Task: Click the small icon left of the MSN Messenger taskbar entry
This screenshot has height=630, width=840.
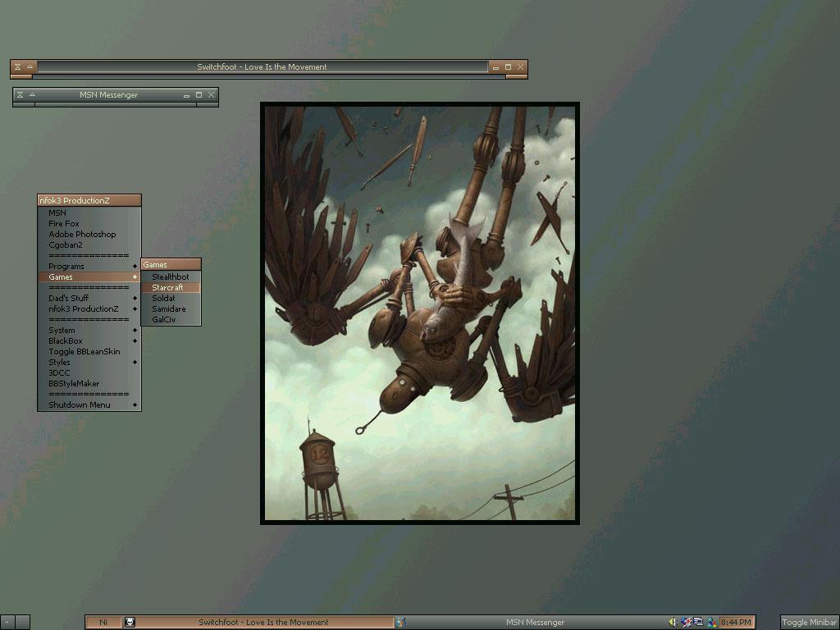Action: pyautogui.click(x=400, y=622)
